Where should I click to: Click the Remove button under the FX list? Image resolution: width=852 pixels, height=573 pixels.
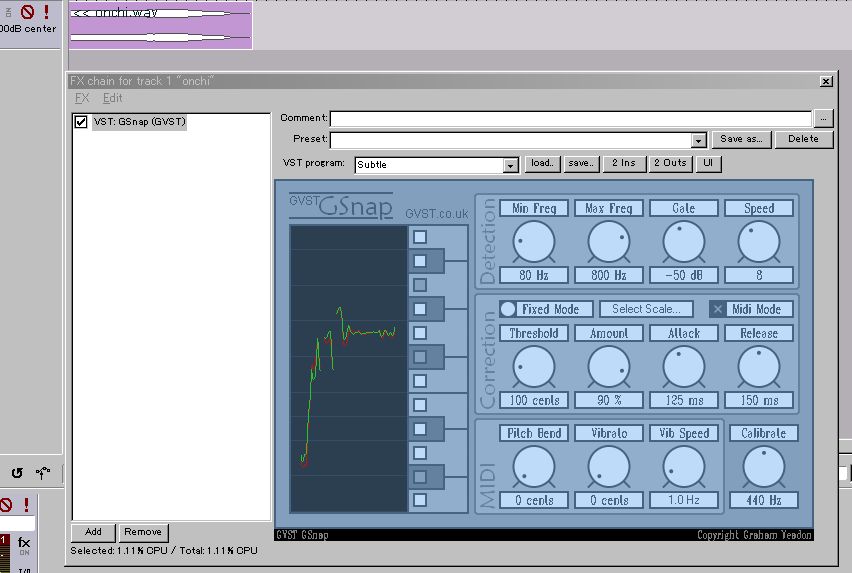pos(143,532)
